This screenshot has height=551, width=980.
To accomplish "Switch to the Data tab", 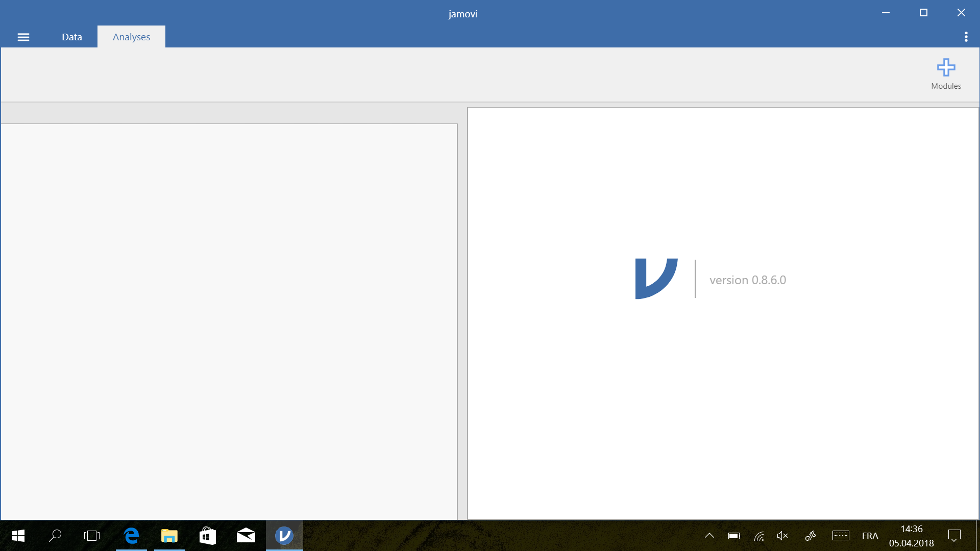I will [72, 37].
